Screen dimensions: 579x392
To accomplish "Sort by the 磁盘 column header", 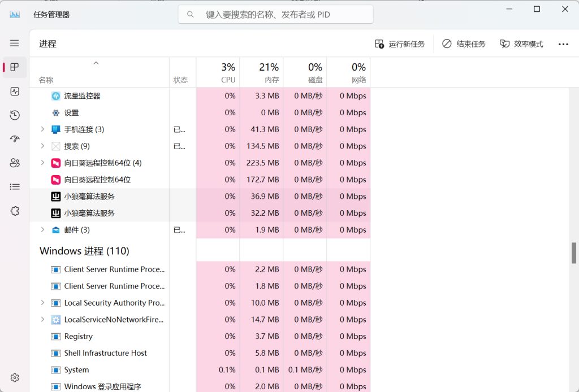I will pyautogui.click(x=305, y=72).
